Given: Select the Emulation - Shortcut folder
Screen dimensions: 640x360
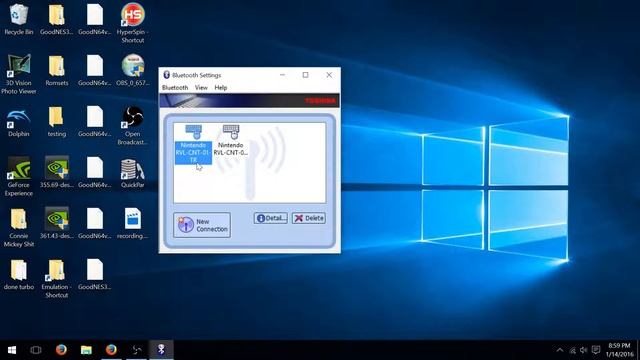Looking at the screenshot, I should pyautogui.click(x=57, y=278).
